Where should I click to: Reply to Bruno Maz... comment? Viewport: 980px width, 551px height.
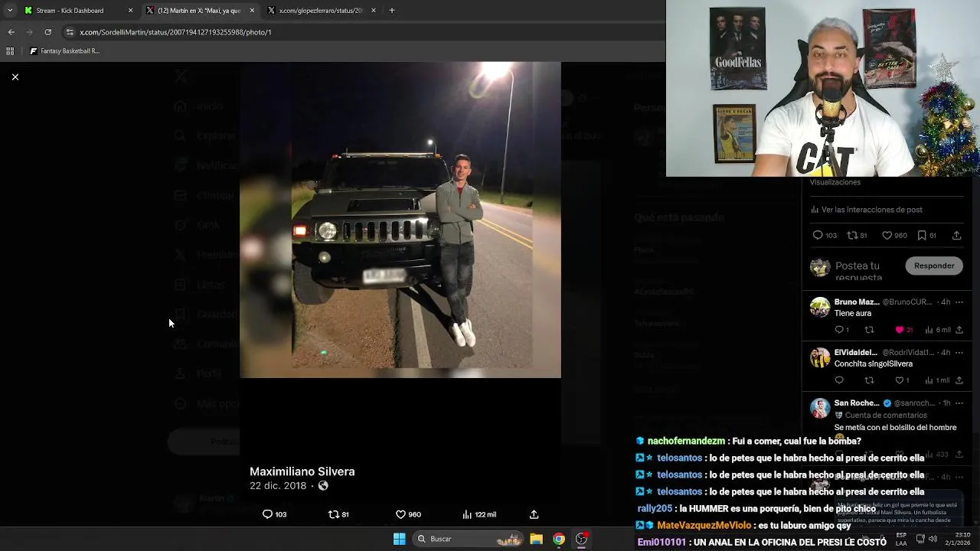click(x=841, y=330)
